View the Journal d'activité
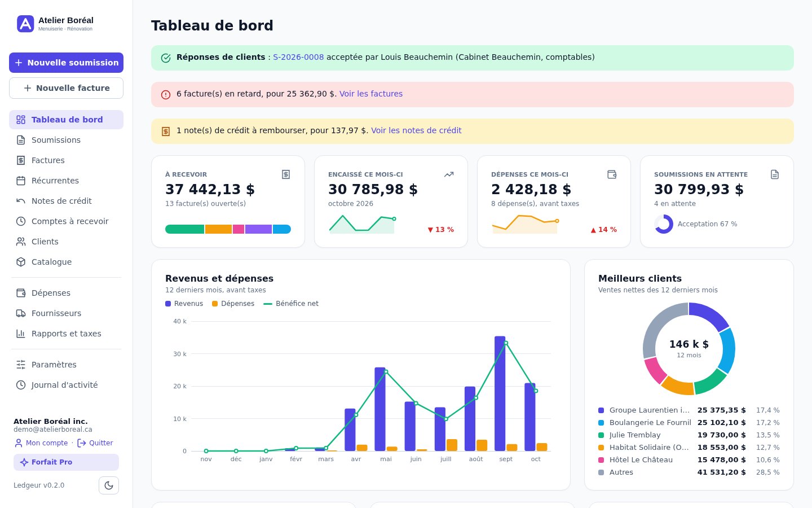 (x=66, y=385)
